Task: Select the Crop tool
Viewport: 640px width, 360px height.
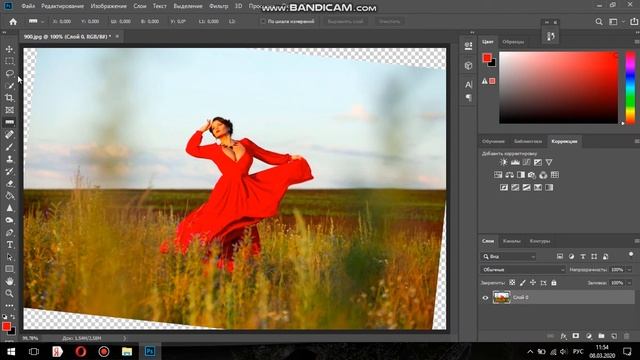Action: click(x=9, y=98)
